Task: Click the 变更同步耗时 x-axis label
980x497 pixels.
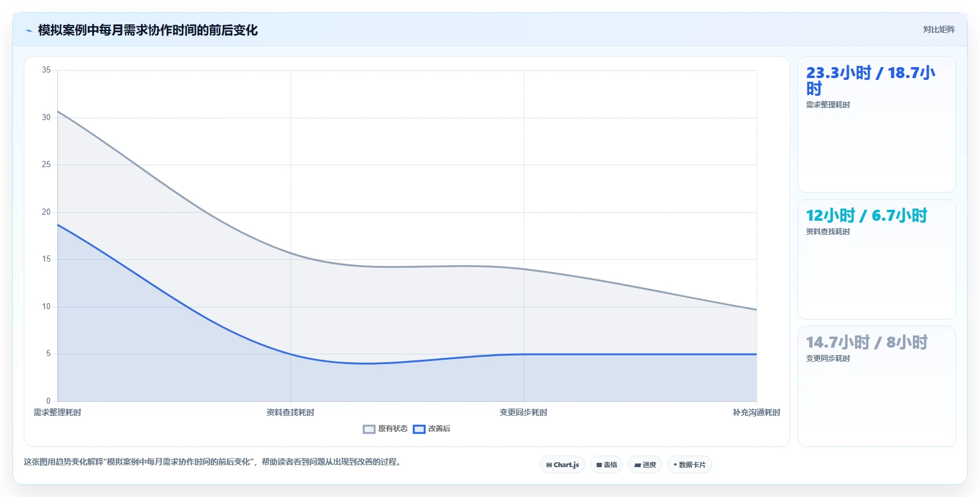Action: click(x=524, y=413)
